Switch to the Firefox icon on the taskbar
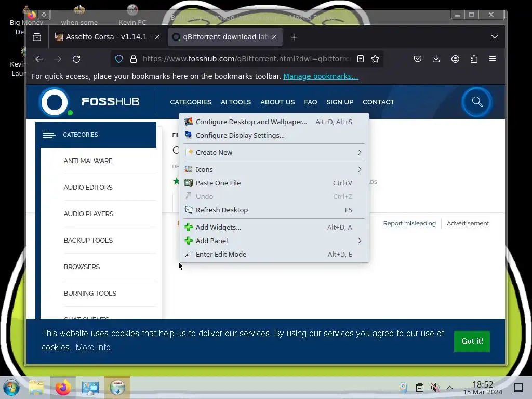 click(x=63, y=388)
